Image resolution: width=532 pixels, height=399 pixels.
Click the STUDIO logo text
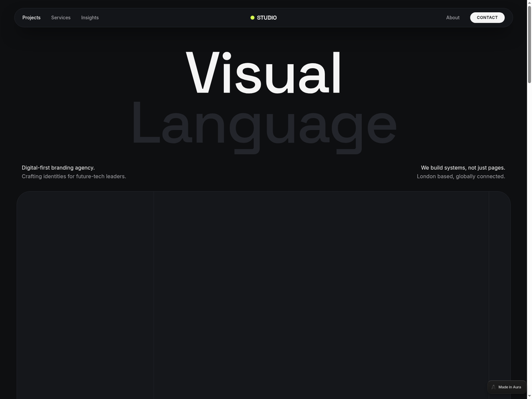(x=267, y=18)
